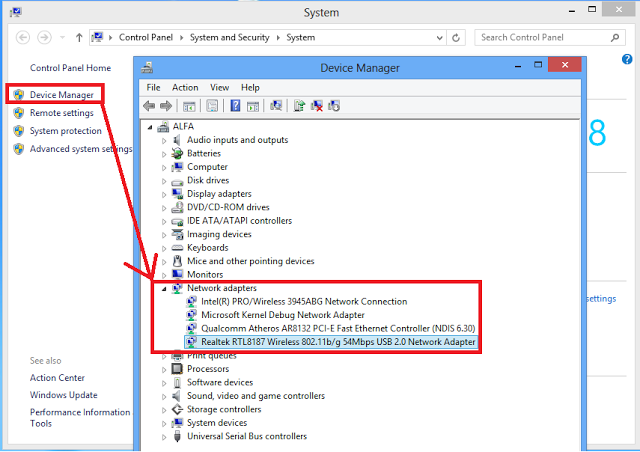Click the System breadcrumb in address bar
The image size is (640, 452).
click(300, 38)
